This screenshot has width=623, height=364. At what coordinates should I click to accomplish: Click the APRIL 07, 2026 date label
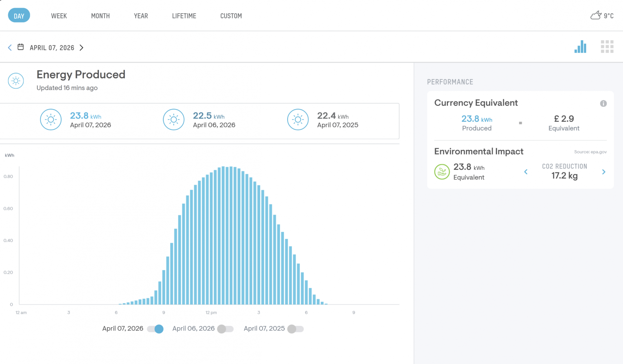click(x=52, y=48)
